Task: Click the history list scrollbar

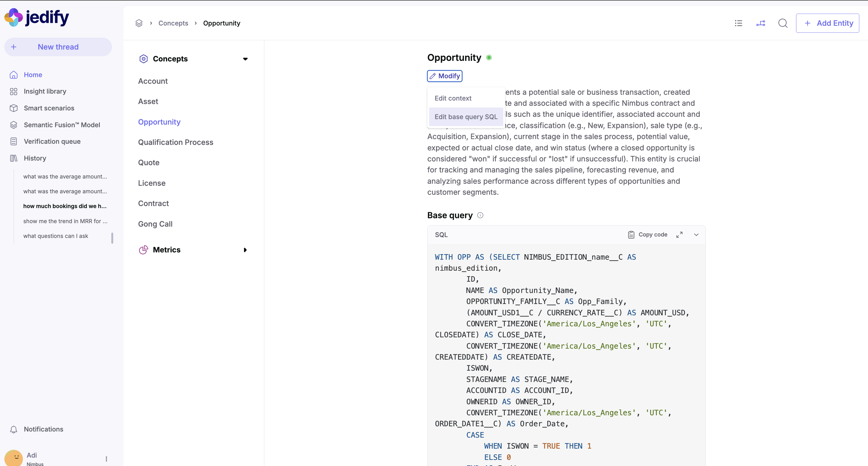Action: (x=112, y=238)
